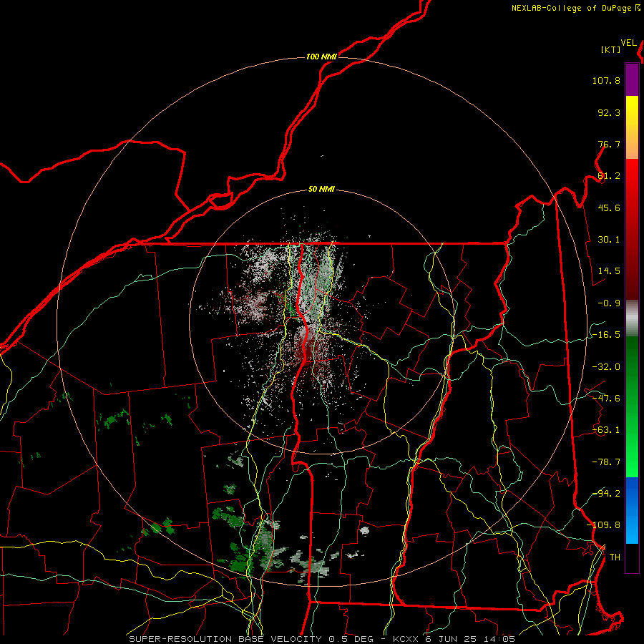The width and height of the screenshot is (644, 644).
Task: Click the 30.1 velocity scale value
Action: point(609,240)
